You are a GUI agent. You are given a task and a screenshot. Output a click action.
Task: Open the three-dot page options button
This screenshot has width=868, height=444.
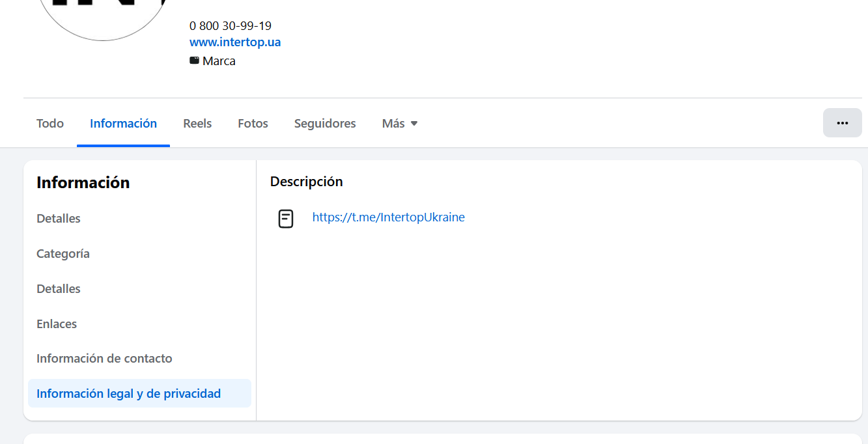pyautogui.click(x=842, y=123)
